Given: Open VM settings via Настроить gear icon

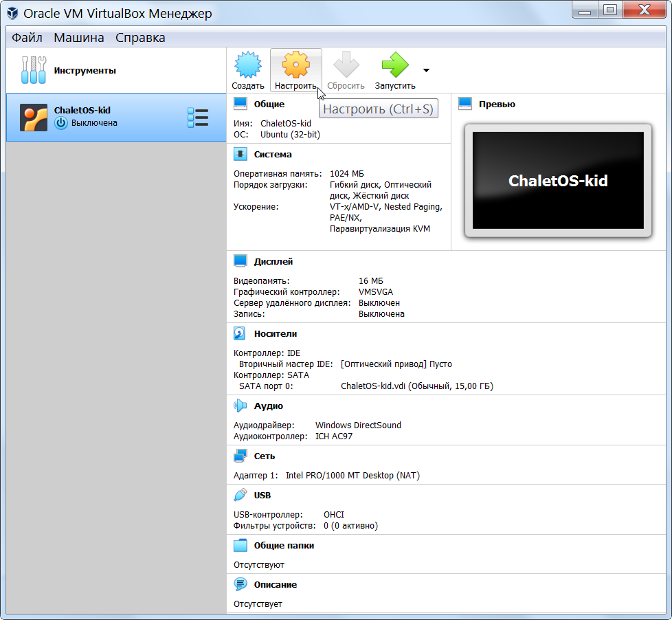Looking at the screenshot, I should tap(295, 65).
